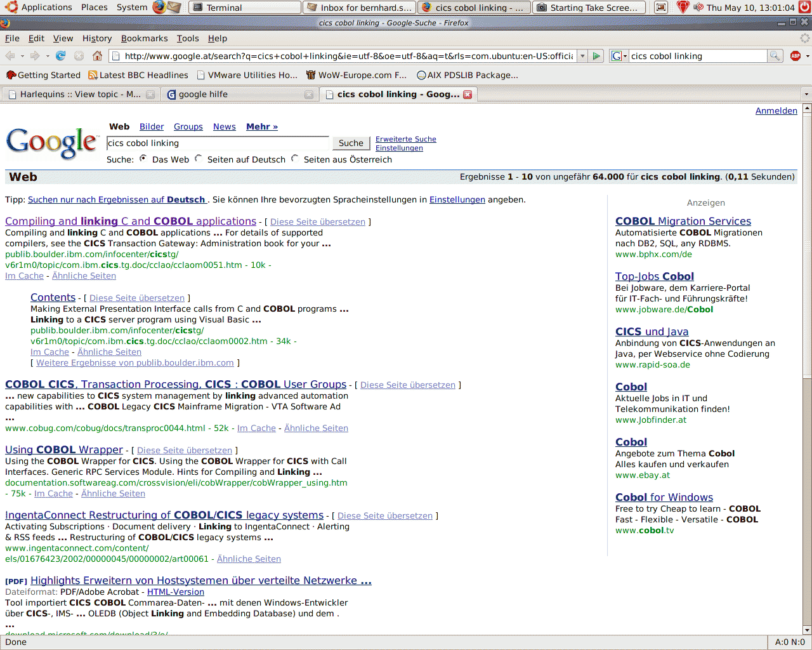This screenshot has height=650, width=812.
Task: Launch the mail client panel icon
Action: 174,7
